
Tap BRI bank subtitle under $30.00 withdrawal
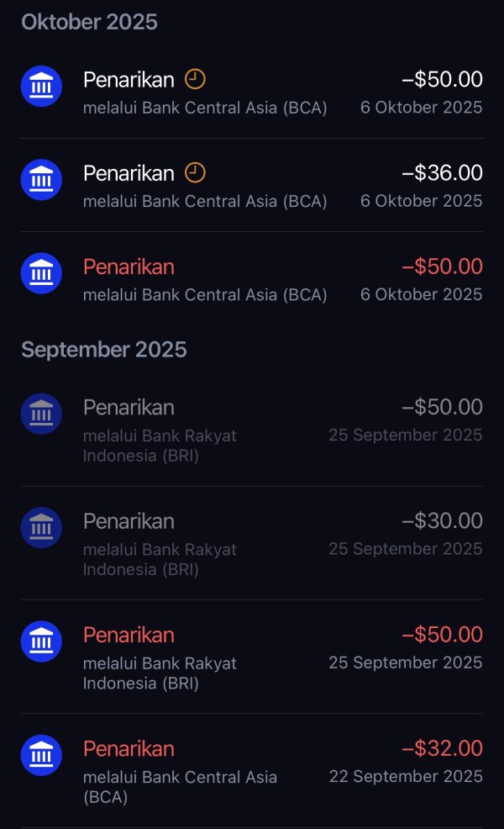coord(160,559)
